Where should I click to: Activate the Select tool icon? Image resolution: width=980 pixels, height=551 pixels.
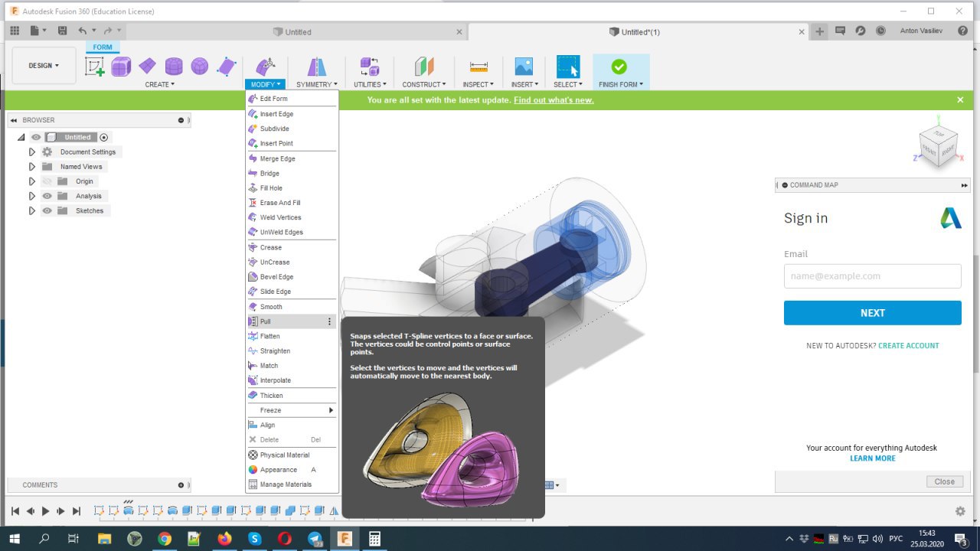pos(568,67)
